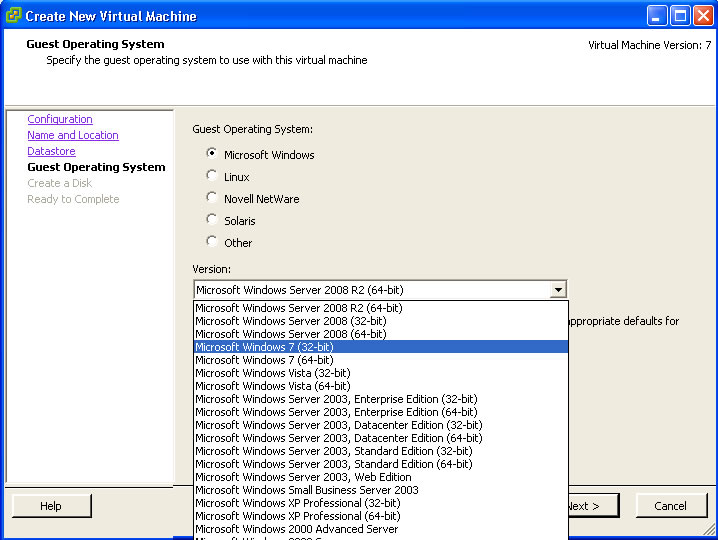Go back to the Datastore step
This screenshot has width=718, height=540.
tap(51, 151)
